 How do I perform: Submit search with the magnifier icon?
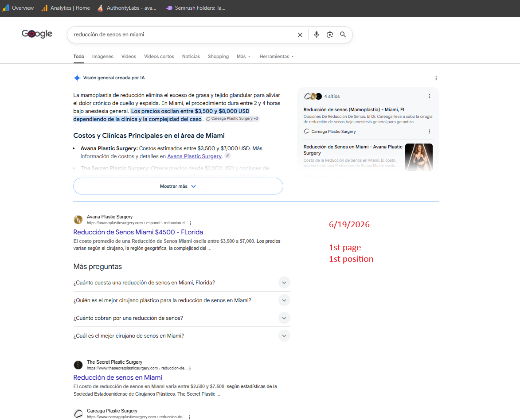(x=343, y=35)
